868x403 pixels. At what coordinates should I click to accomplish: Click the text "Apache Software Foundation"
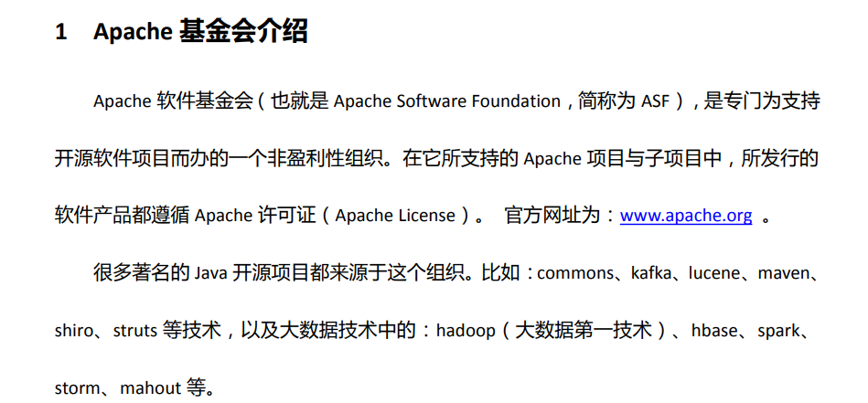click(447, 101)
